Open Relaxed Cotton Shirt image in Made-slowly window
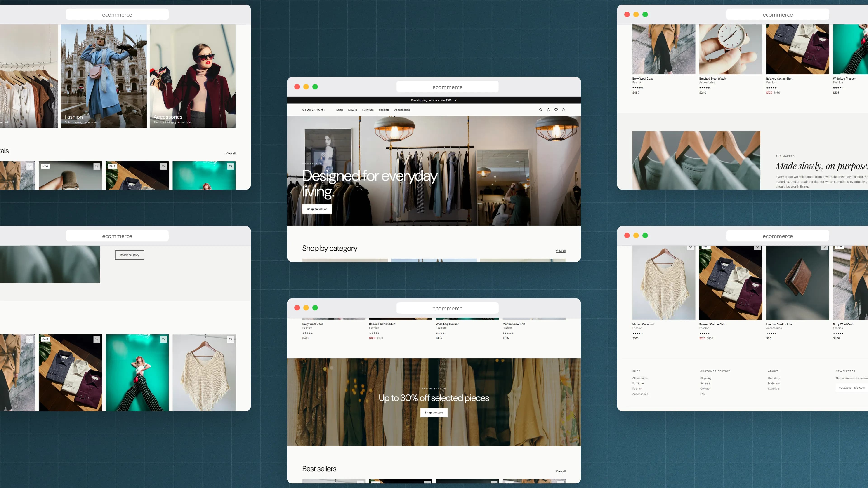The height and width of the screenshot is (488, 868). pyautogui.click(x=797, y=49)
